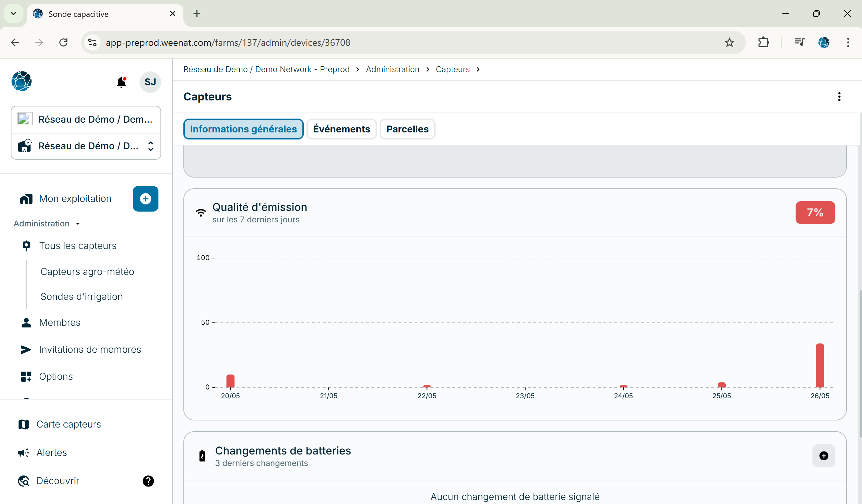Add a battery change with plus button

[824, 456]
